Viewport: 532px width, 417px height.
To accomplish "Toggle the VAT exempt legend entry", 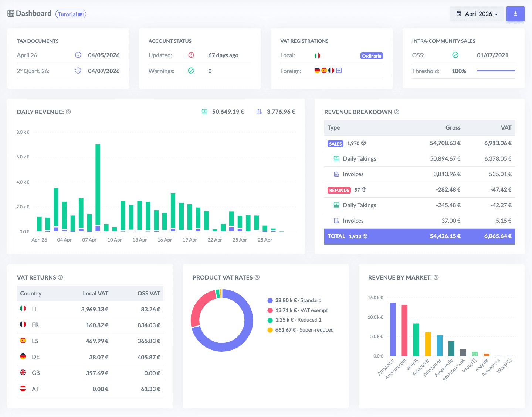I will [298, 310].
